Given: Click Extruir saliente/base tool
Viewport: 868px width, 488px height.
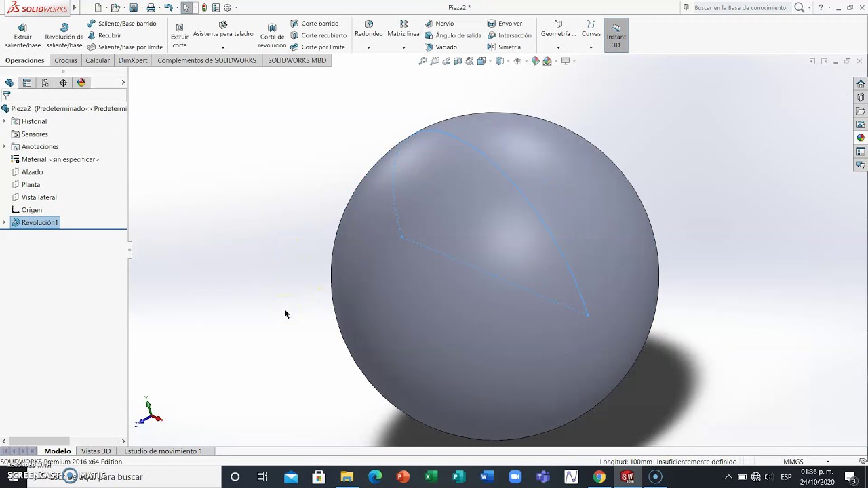Looking at the screenshot, I should point(22,36).
